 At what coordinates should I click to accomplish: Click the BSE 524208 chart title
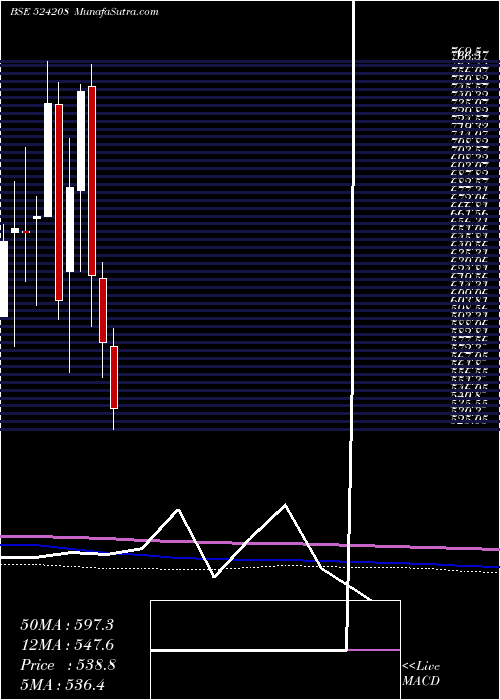[39, 12]
